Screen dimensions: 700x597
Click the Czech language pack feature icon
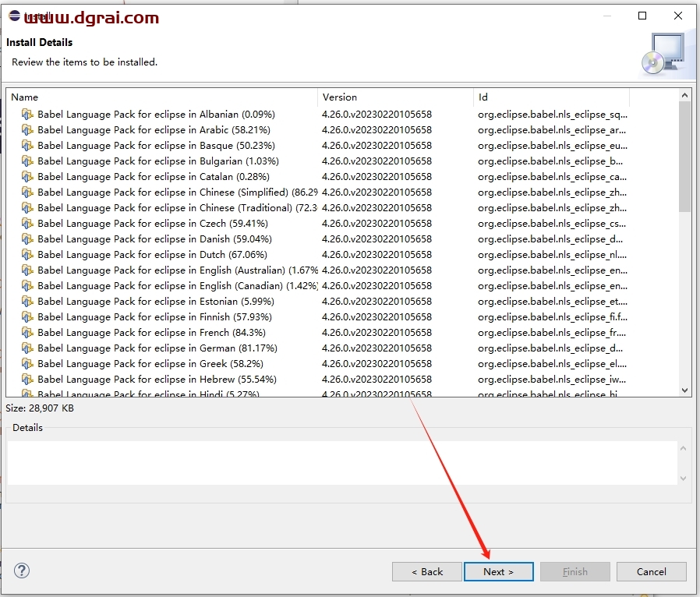point(27,224)
